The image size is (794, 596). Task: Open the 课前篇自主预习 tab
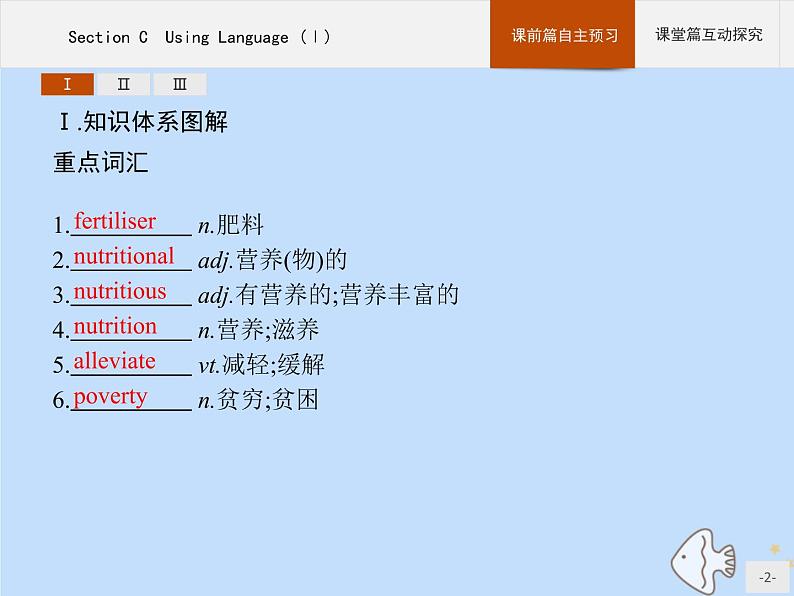point(562,34)
